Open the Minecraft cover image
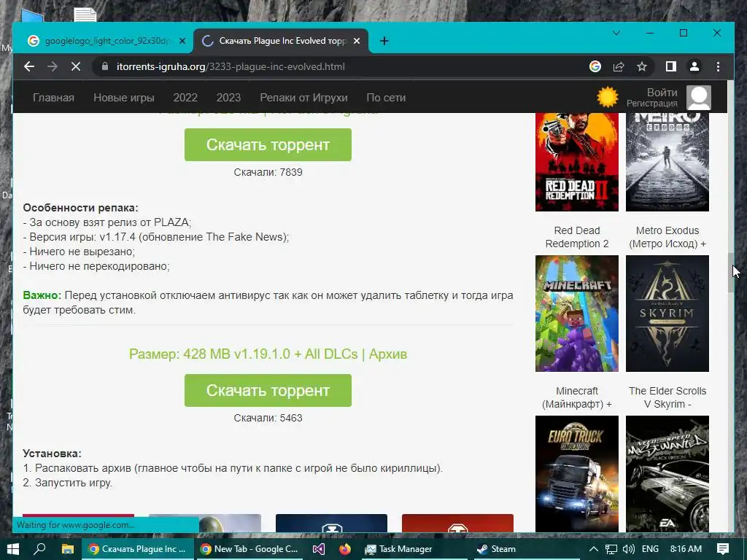Image resolution: width=747 pixels, height=560 pixels. [577, 314]
